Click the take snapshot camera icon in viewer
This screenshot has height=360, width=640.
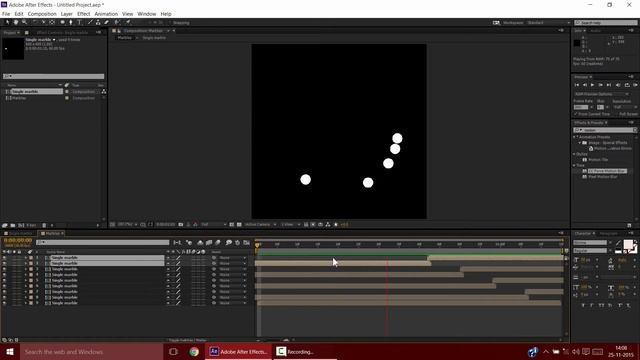click(181, 224)
